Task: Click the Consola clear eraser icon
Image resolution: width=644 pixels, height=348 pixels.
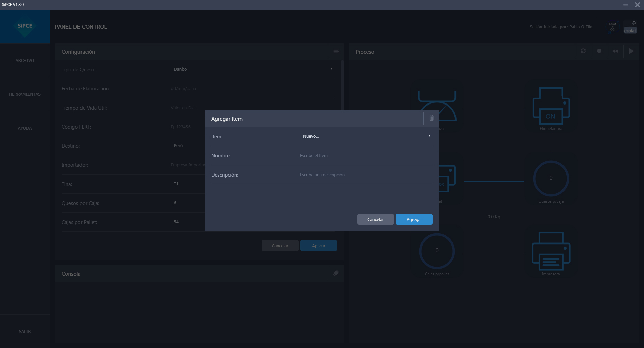Action: tap(336, 273)
